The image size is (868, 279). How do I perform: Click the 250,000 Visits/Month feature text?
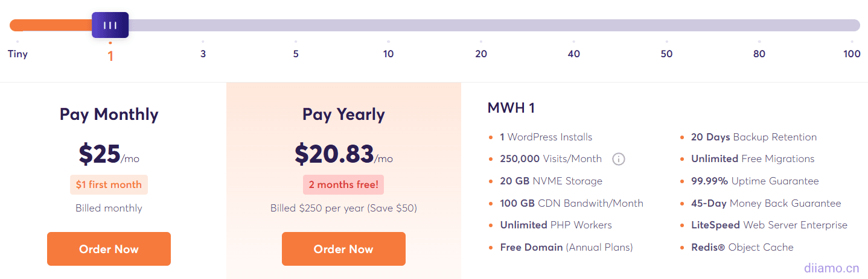(x=550, y=159)
